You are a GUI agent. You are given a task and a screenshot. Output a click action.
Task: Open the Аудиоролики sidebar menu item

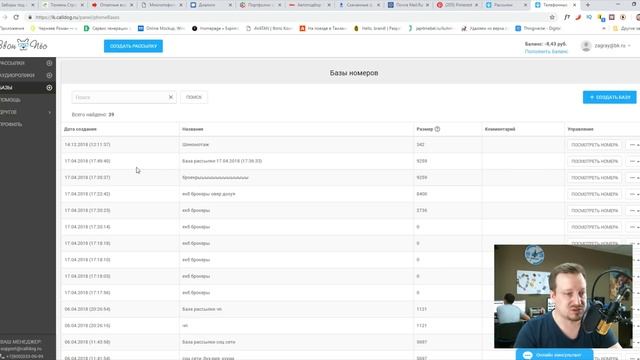coord(17,76)
